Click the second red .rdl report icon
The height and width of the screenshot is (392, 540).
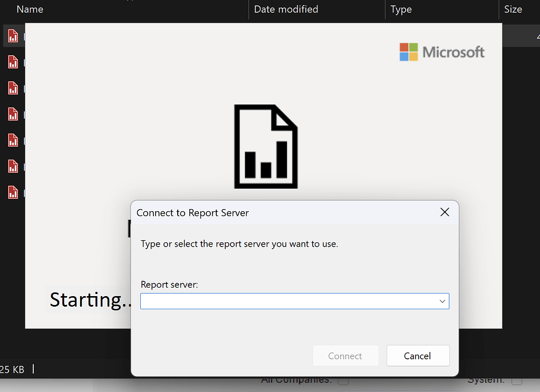point(13,62)
